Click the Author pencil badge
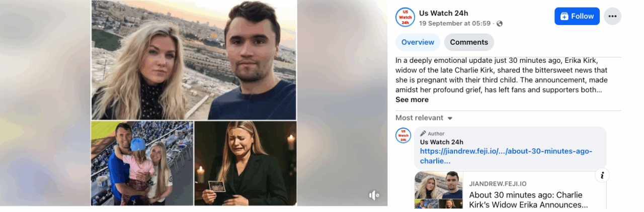 (x=434, y=134)
